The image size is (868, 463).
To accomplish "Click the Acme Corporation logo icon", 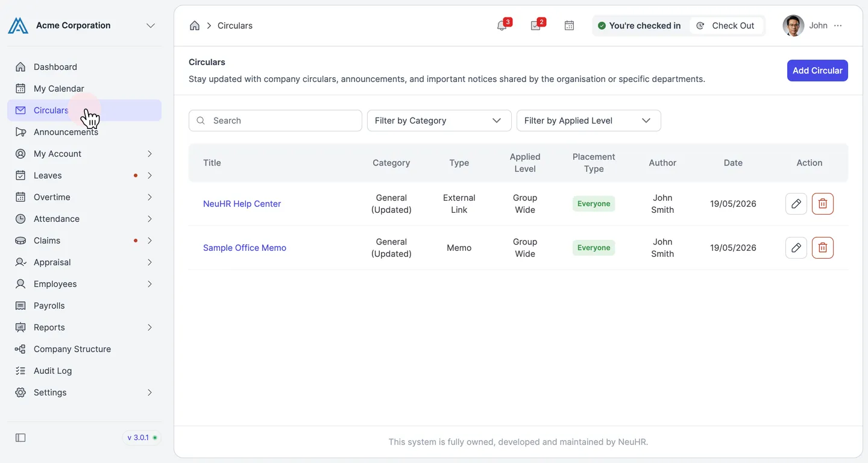I will tap(18, 25).
